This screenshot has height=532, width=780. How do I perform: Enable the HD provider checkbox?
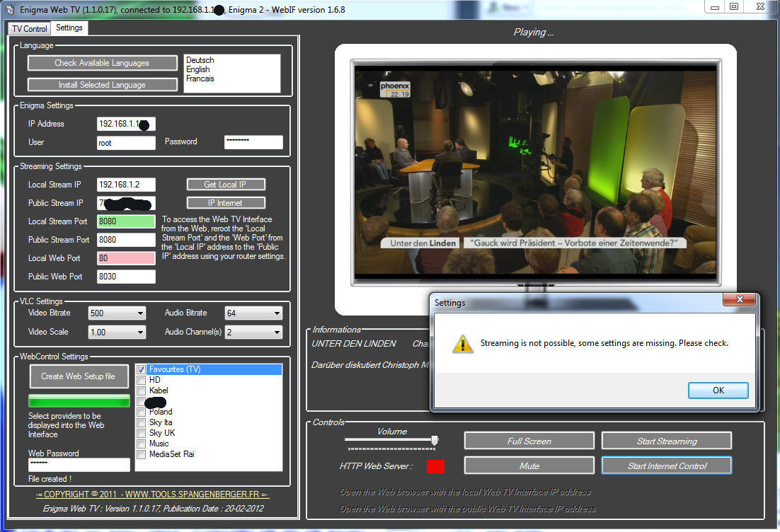coord(142,380)
